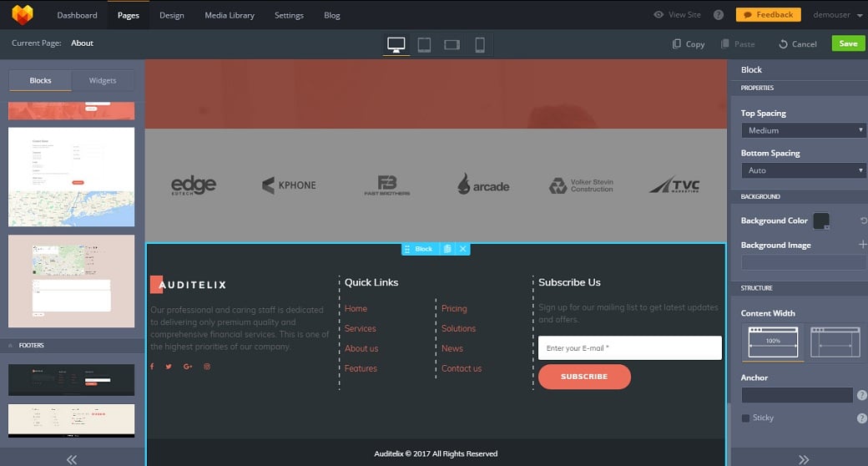Viewport: 868px width, 466px height.
Task: Click the Feedback button
Action: (x=768, y=14)
